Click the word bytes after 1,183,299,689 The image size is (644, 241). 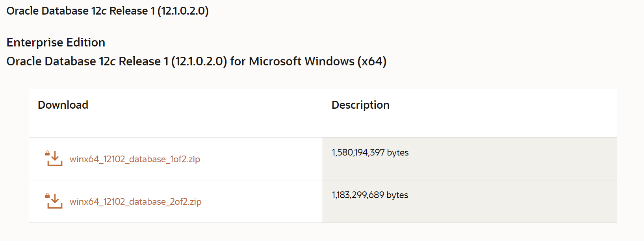(397, 195)
